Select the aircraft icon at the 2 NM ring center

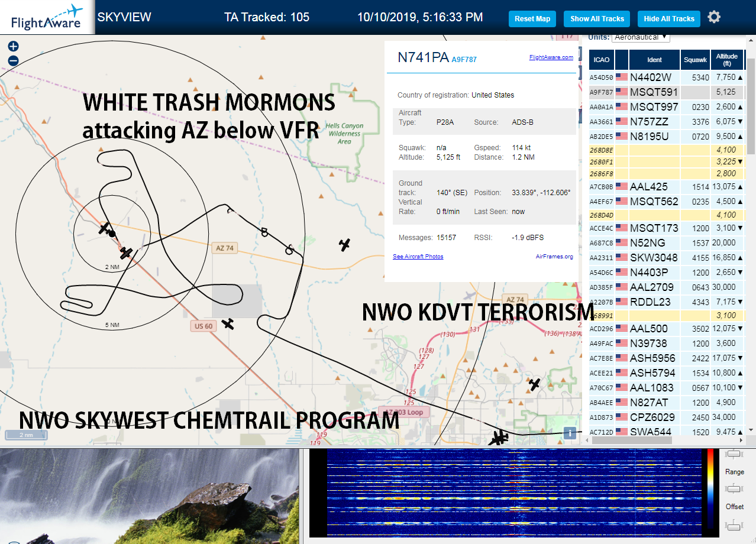click(105, 228)
